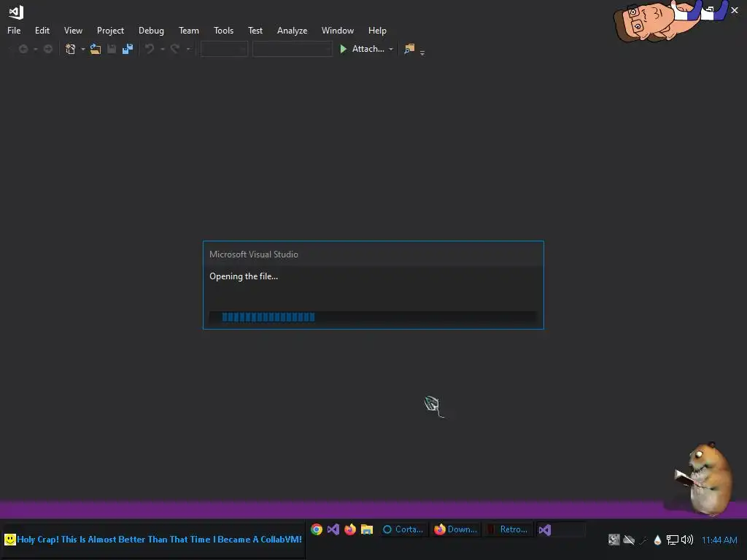Image resolution: width=747 pixels, height=560 pixels.
Task: Close the Visual Studio window
Action: coord(734,10)
